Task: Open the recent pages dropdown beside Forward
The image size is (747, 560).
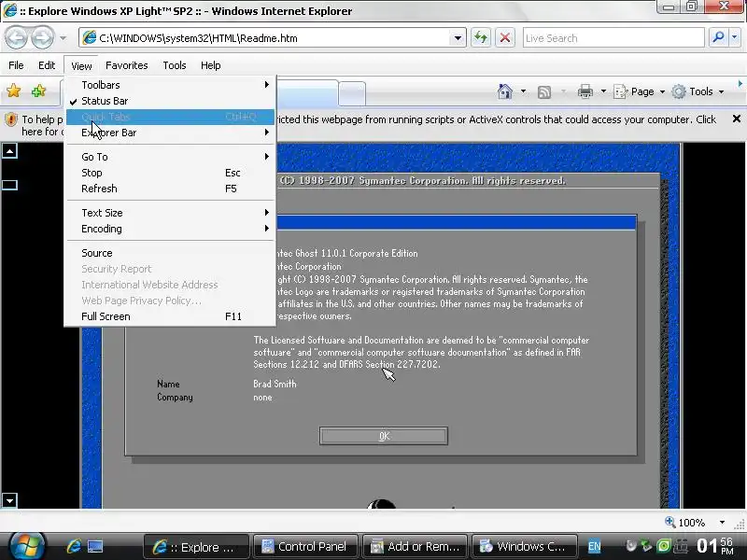Action: click(63, 38)
